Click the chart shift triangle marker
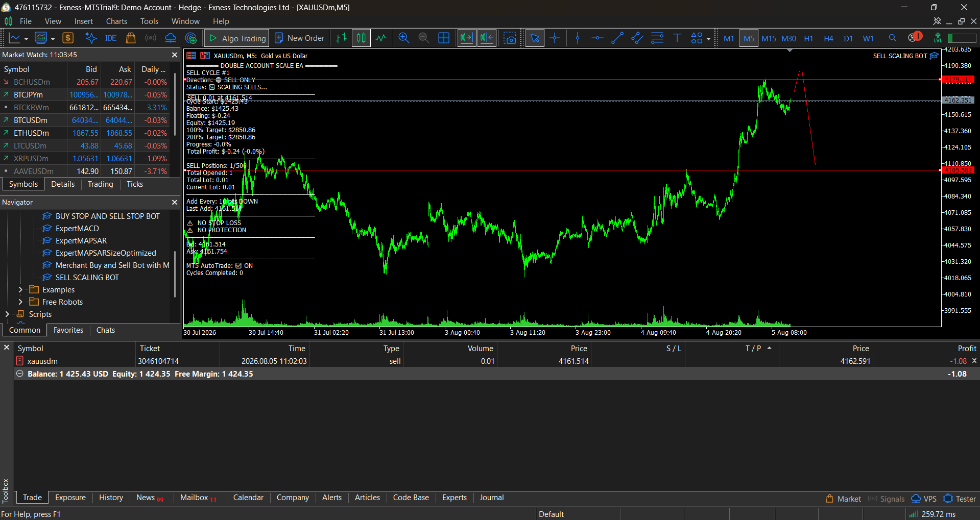Viewport: 980px width, 520px height. point(790,51)
